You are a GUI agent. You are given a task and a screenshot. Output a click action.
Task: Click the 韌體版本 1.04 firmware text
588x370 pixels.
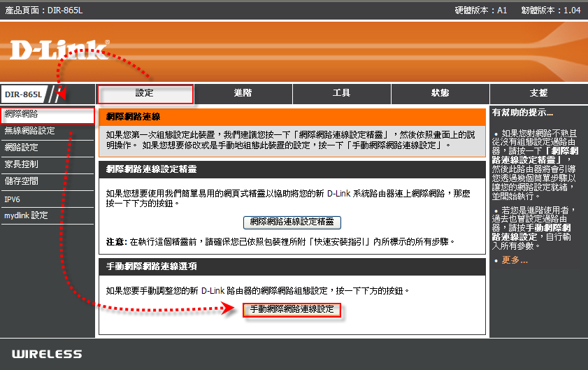550,10
